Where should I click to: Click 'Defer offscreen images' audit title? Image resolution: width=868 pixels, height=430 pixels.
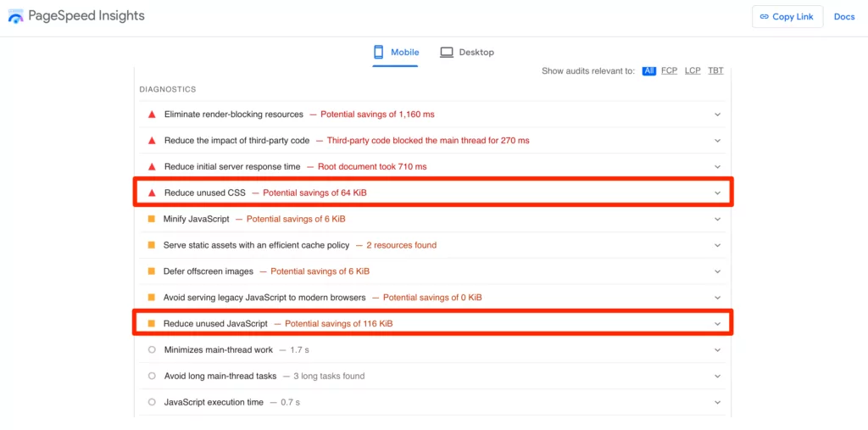coord(209,271)
